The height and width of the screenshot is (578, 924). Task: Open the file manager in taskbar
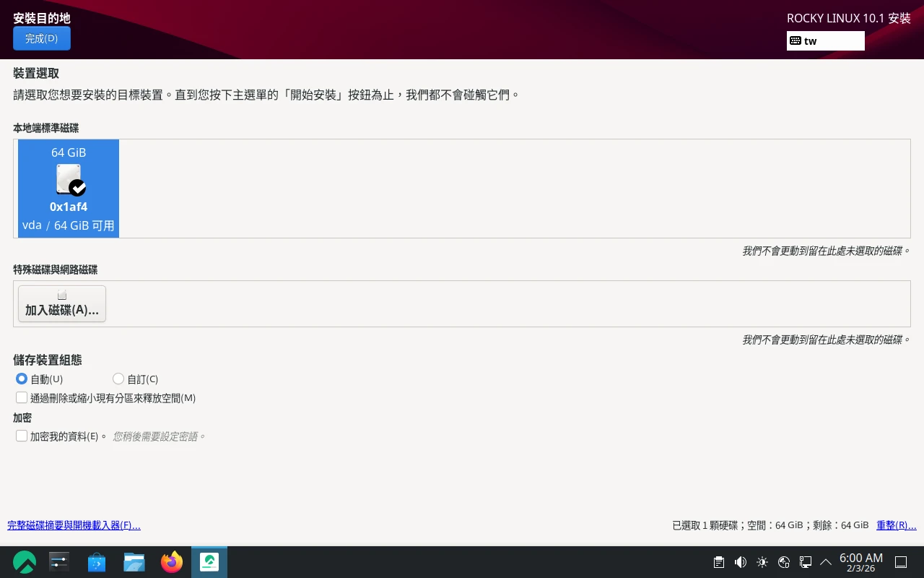tap(134, 562)
